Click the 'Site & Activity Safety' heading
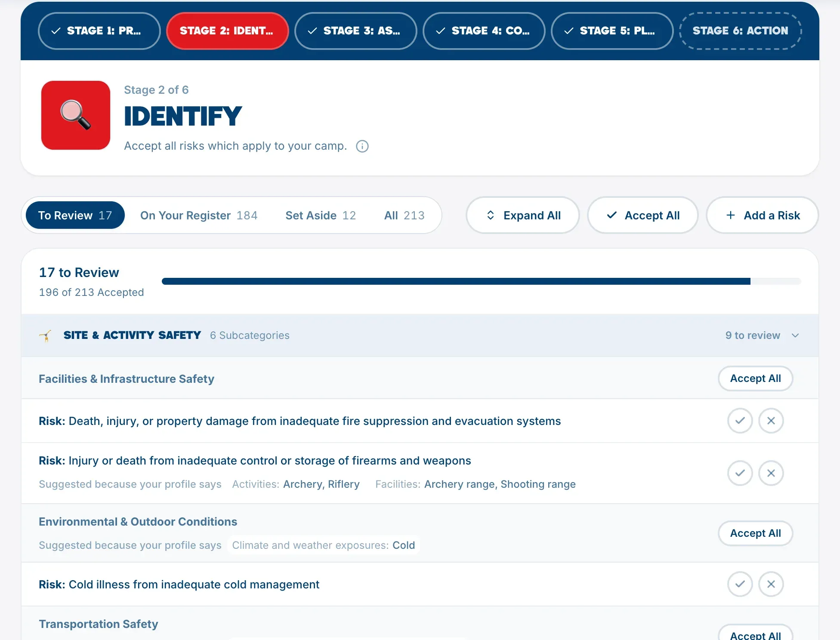 pyautogui.click(x=132, y=335)
